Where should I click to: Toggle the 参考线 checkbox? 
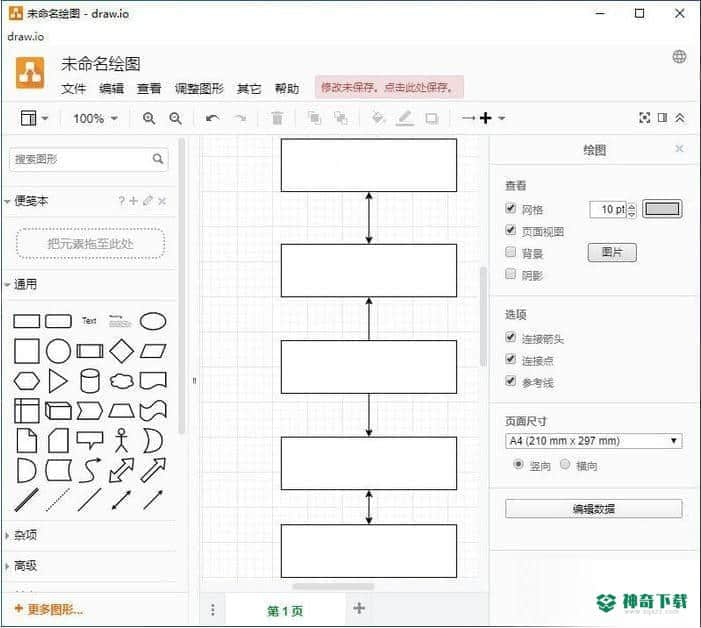click(x=511, y=381)
